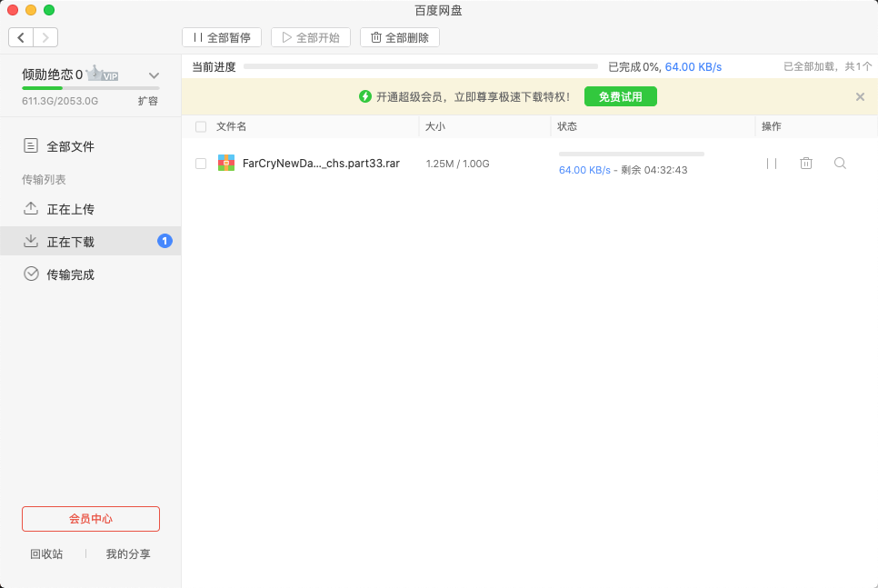Click the 文件名 column header
Image resolution: width=878 pixels, height=588 pixels.
(x=231, y=126)
